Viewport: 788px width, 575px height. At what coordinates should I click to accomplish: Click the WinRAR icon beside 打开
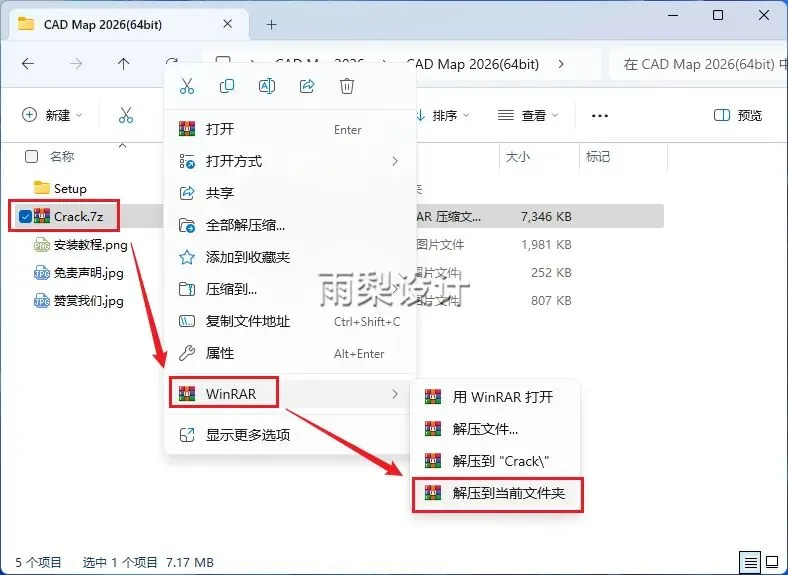tap(187, 129)
